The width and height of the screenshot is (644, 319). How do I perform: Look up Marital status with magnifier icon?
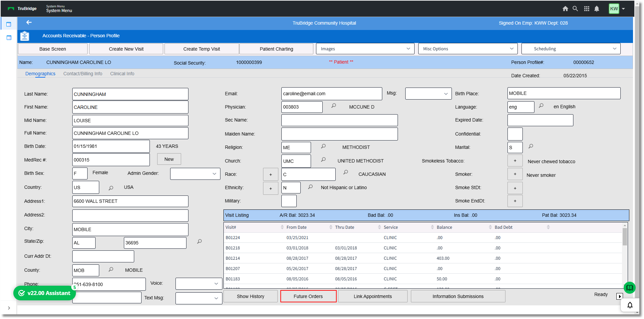coord(531,146)
